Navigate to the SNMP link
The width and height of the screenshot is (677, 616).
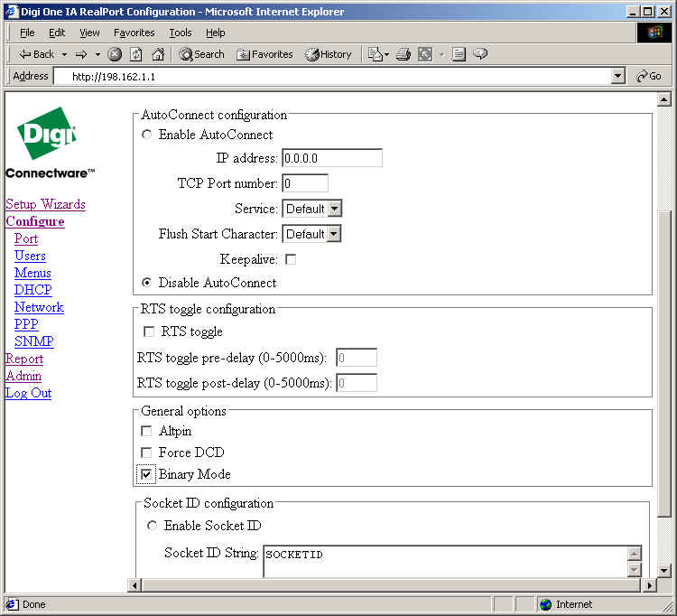click(33, 341)
